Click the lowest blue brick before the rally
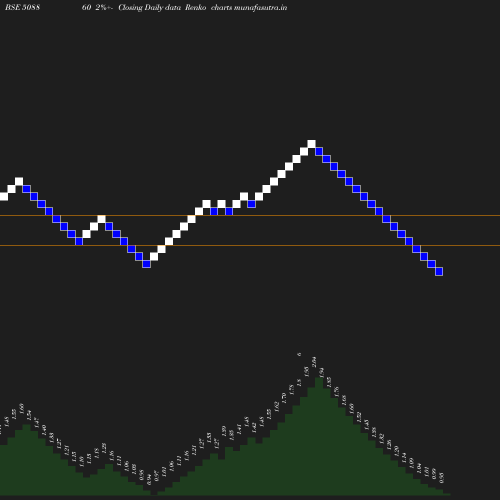Viewport: 500px width, 500px height. click(x=146, y=264)
